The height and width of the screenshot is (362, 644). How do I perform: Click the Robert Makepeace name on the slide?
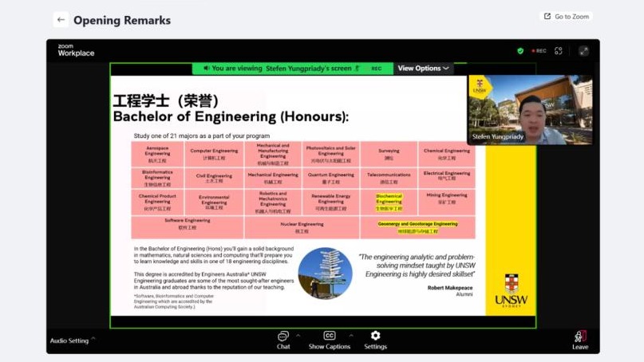point(450,288)
